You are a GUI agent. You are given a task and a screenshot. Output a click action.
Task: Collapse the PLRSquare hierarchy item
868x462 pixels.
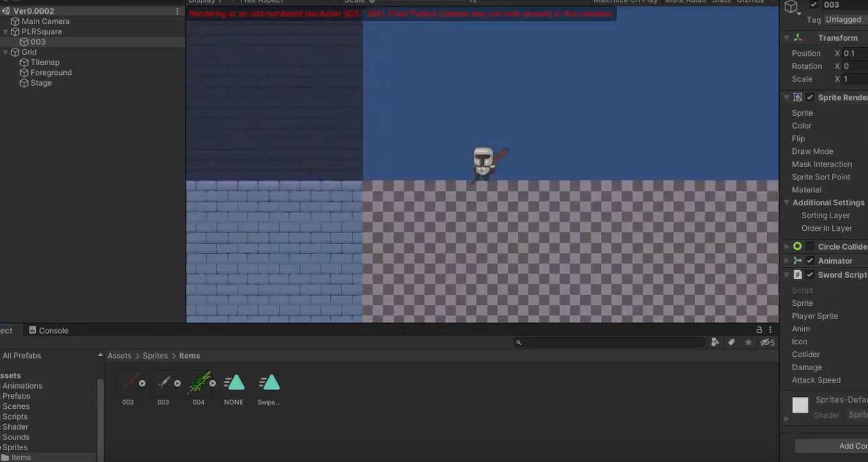click(x=6, y=32)
